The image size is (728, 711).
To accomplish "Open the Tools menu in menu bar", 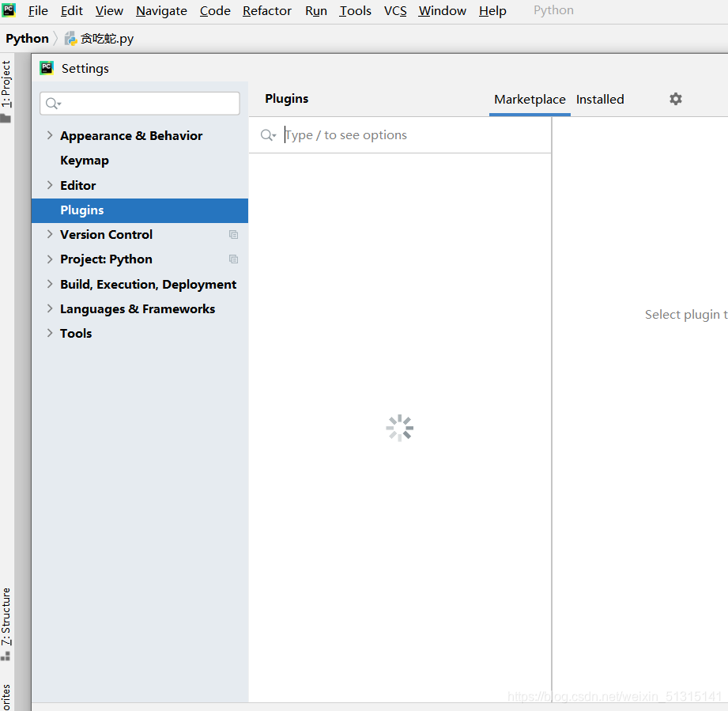I will (355, 11).
